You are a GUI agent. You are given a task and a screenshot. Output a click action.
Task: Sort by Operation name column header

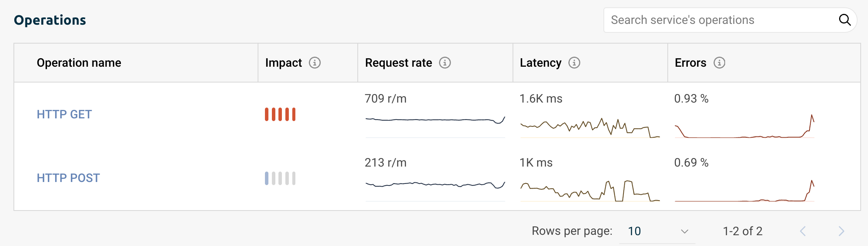79,62
